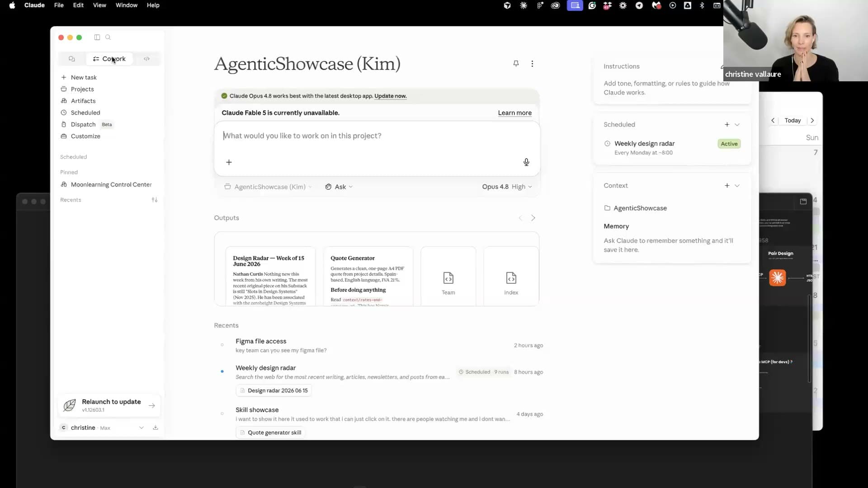Open the Opus 4.8 High model dropdown
868x488 pixels.
click(x=507, y=187)
